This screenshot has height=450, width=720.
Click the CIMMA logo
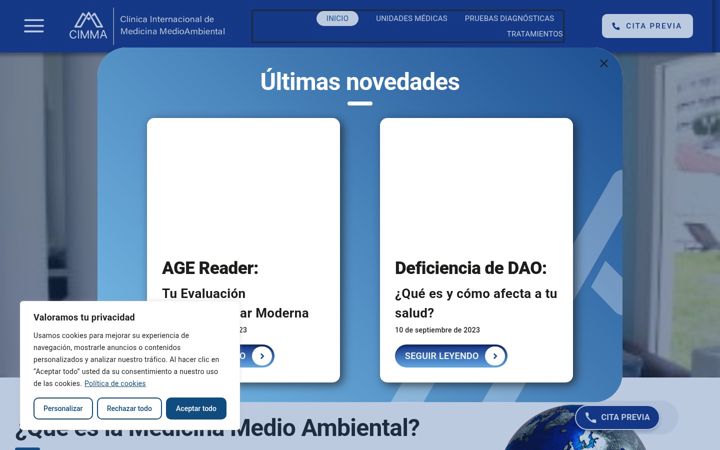point(88,26)
